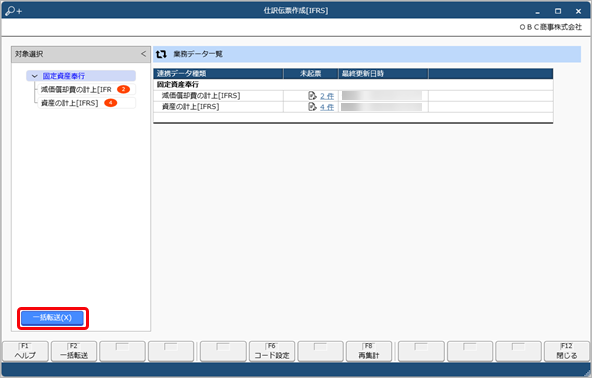Click the blue 一括転送(X) button
The width and height of the screenshot is (592, 378).
(52, 318)
